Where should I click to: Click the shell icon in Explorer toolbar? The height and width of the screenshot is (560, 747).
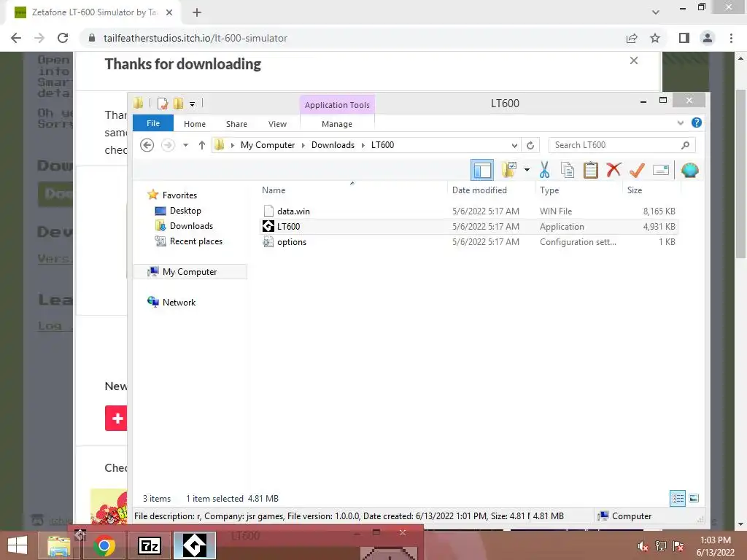689,169
